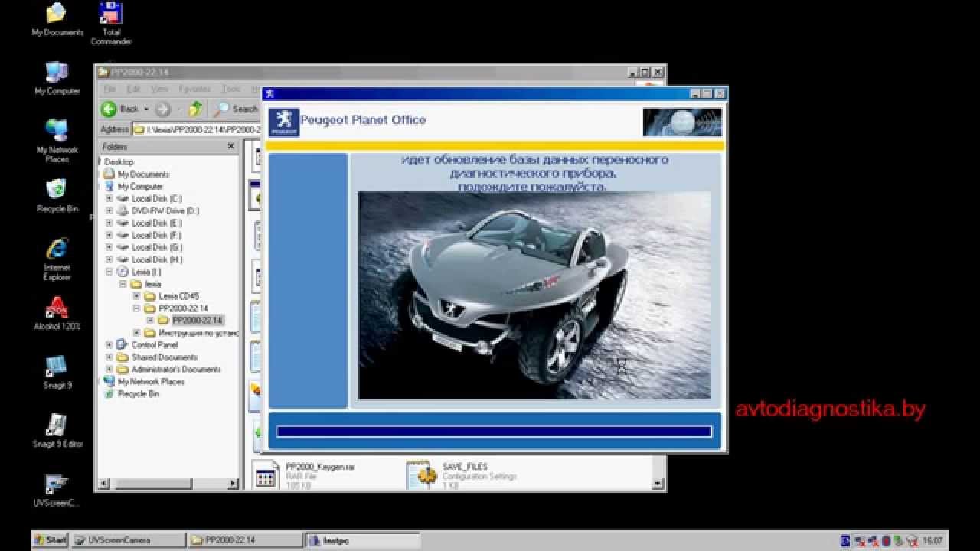Open SAVE_FILES configuration file
Screen dimensions: 980x551
point(461,475)
